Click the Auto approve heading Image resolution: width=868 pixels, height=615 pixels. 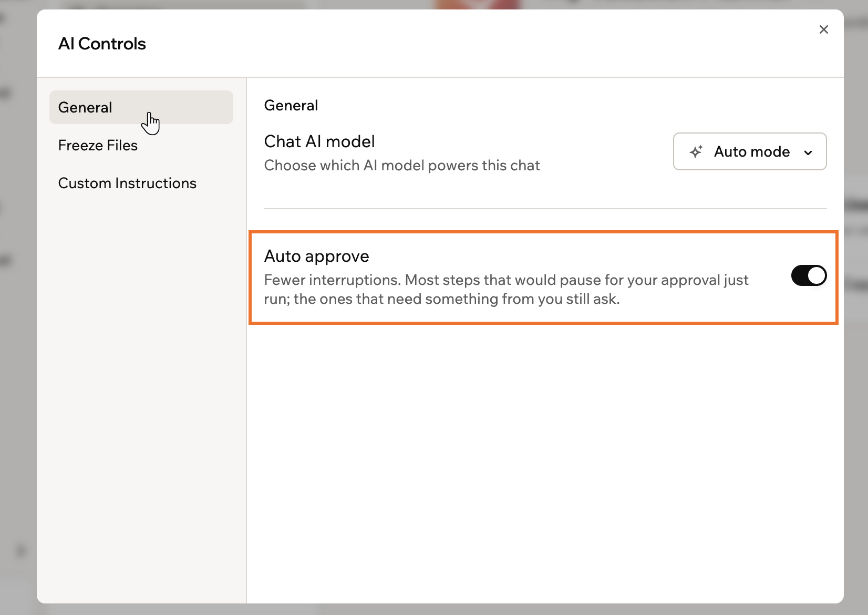pyautogui.click(x=316, y=256)
